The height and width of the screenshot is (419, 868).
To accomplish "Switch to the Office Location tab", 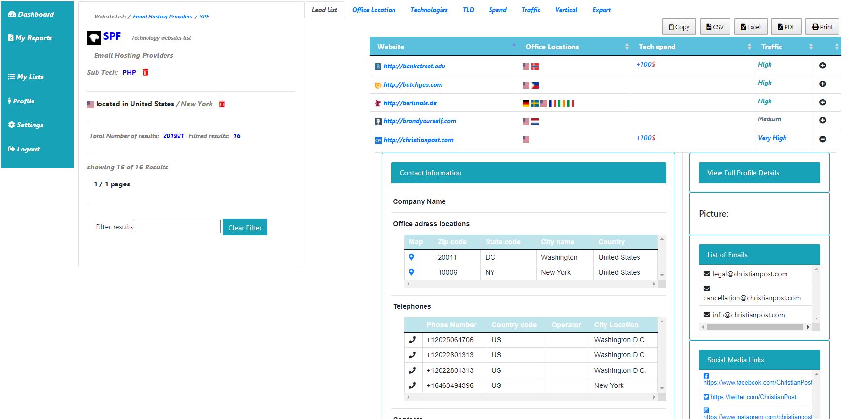I will click(374, 10).
